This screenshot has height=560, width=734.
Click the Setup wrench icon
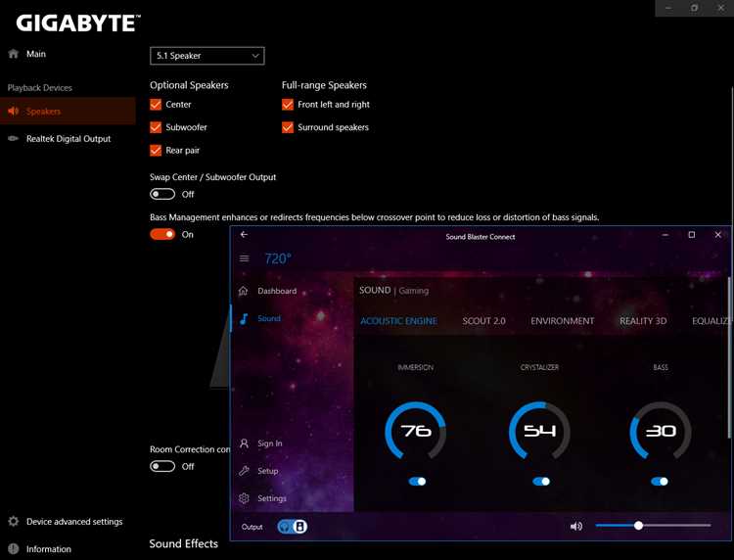244,471
